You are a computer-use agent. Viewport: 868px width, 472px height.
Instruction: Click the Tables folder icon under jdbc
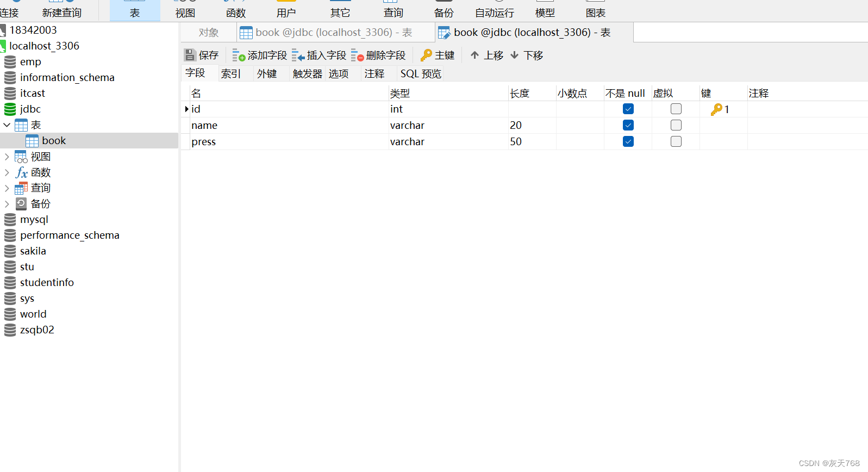pos(21,125)
